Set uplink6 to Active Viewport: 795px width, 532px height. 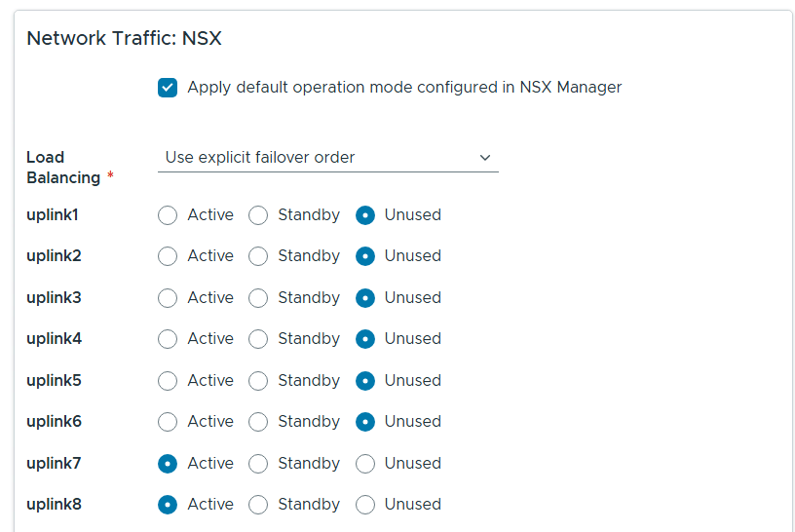coord(168,422)
